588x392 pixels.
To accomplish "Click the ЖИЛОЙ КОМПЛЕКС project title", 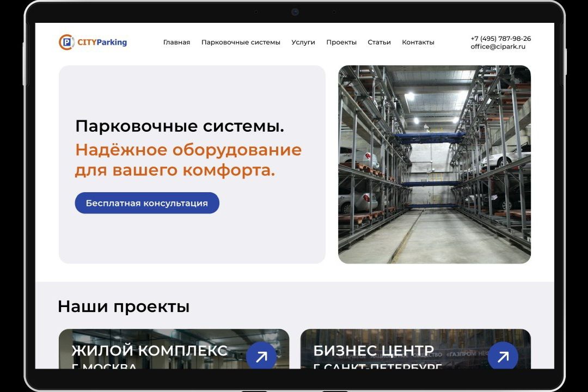I will click(150, 351).
